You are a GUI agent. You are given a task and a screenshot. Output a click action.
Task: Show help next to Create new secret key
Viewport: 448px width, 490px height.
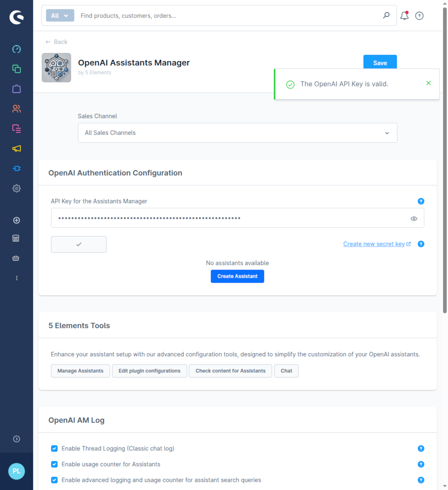pos(421,244)
